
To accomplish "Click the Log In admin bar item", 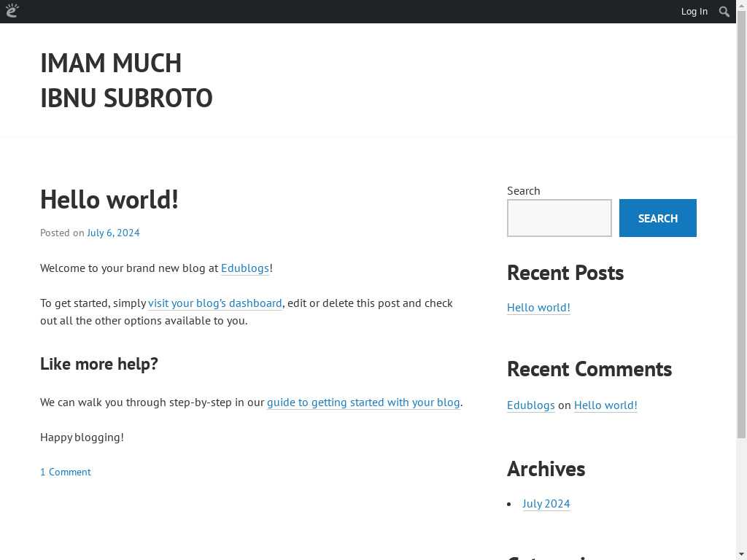I will [694, 12].
